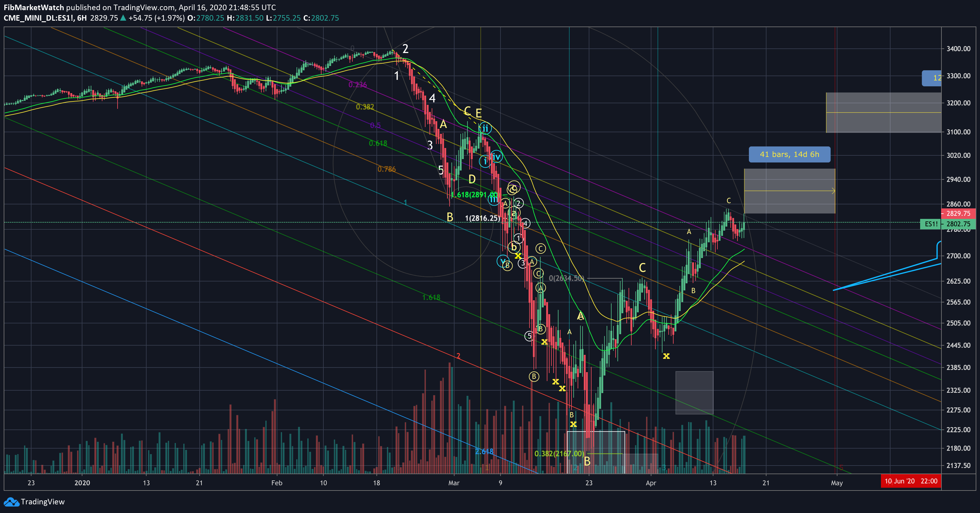Click the high value "2831.50"
Image resolution: width=980 pixels, height=513 pixels.
click(x=249, y=18)
